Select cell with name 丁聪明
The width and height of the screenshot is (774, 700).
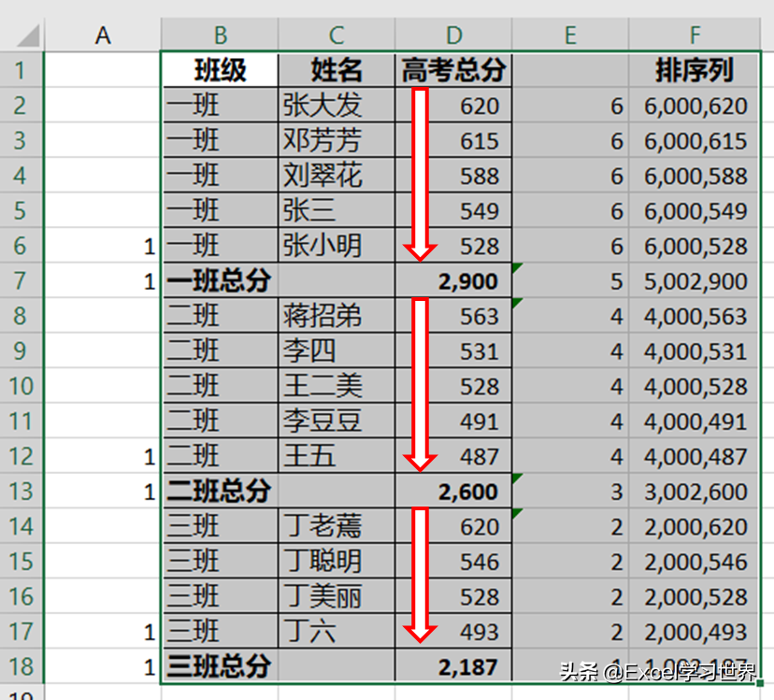[x=337, y=561]
